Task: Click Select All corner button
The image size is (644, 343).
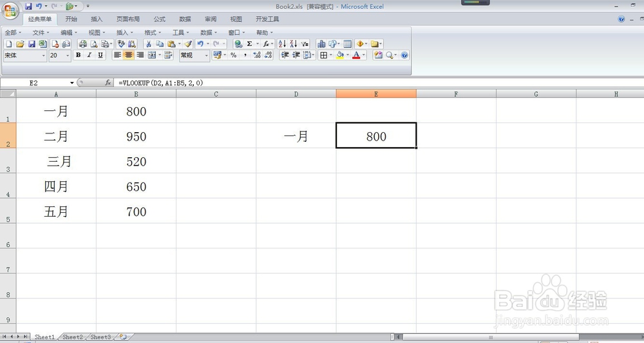Action: pos(8,93)
